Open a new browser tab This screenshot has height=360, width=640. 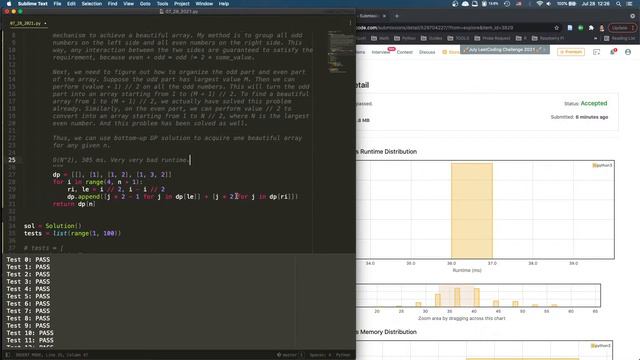[x=396, y=16]
